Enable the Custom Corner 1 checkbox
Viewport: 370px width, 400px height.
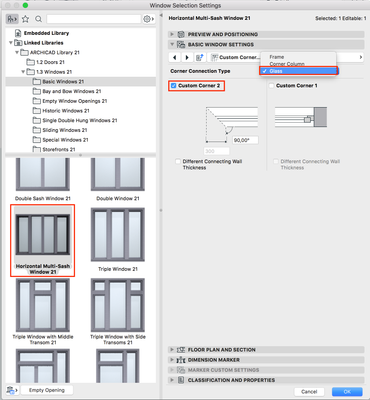(x=271, y=86)
